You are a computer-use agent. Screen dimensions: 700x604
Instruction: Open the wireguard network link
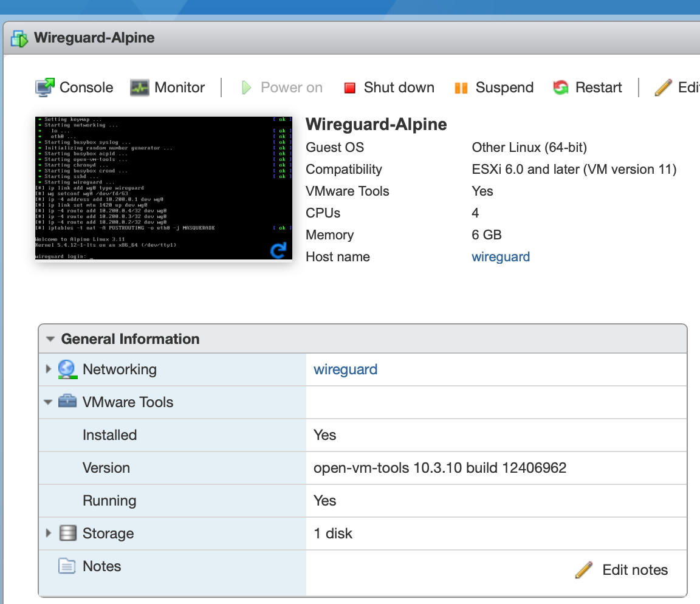click(345, 369)
